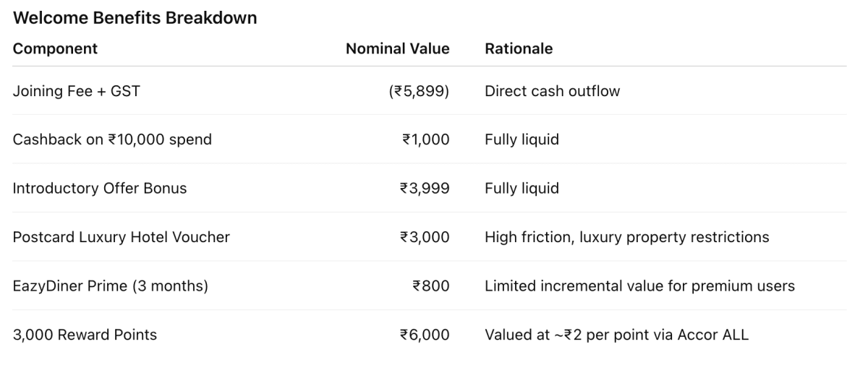This screenshot has height=365, width=868.
Task: Click the High friction rationale text
Action: [x=626, y=237]
